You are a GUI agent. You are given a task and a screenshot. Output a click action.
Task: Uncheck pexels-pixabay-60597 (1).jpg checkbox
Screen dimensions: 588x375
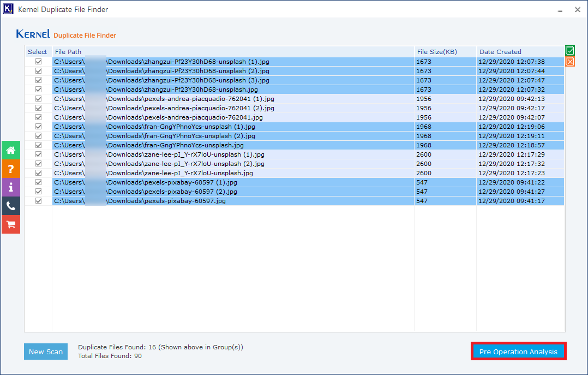pos(38,182)
